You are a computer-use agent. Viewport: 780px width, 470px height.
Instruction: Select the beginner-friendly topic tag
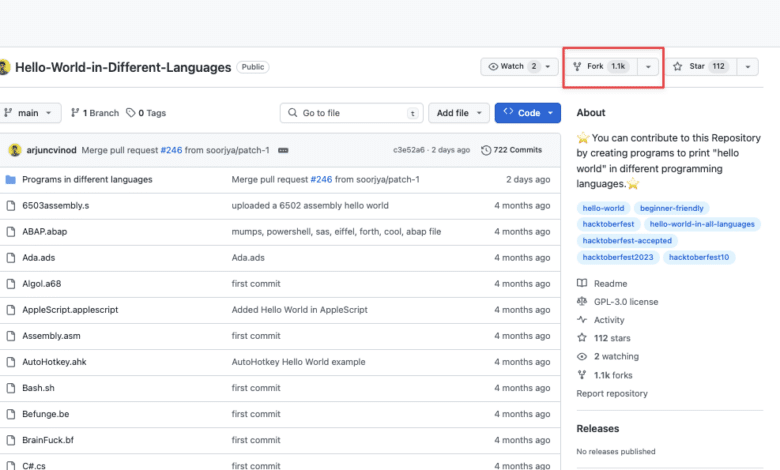672,208
